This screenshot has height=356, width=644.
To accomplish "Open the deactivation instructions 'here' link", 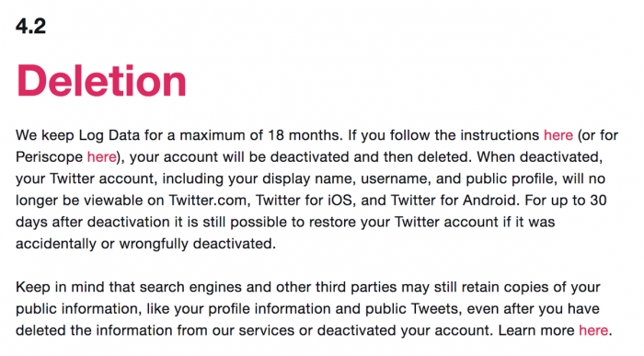I will pos(558,135).
